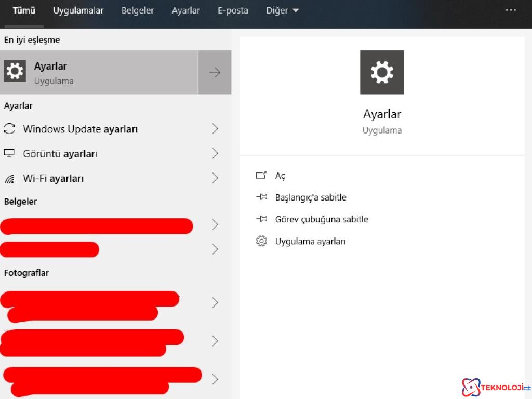Screen dimensions: 532x399
Task: Click the Ayarlar gear icon in results
Action: click(x=15, y=71)
